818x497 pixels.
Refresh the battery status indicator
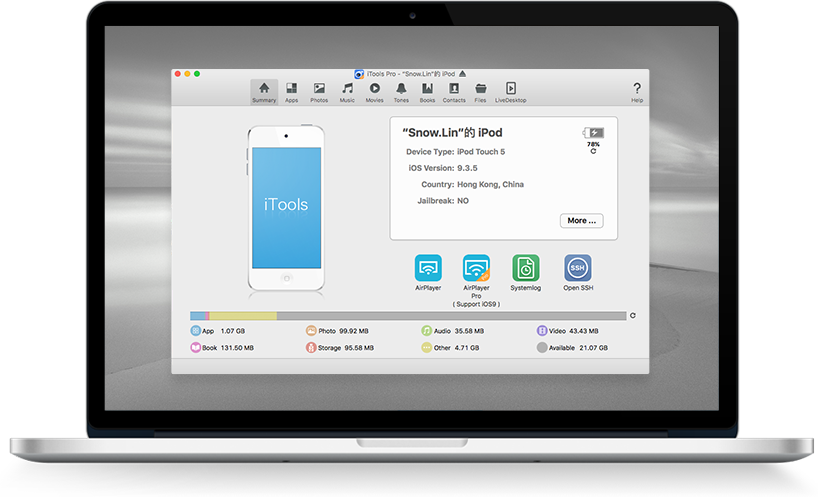(x=593, y=151)
